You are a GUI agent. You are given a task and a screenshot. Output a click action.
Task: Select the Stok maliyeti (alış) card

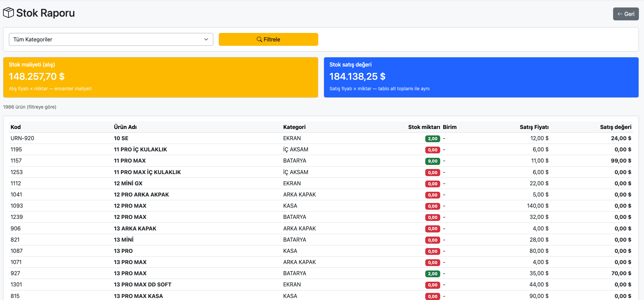click(x=161, y=77)
